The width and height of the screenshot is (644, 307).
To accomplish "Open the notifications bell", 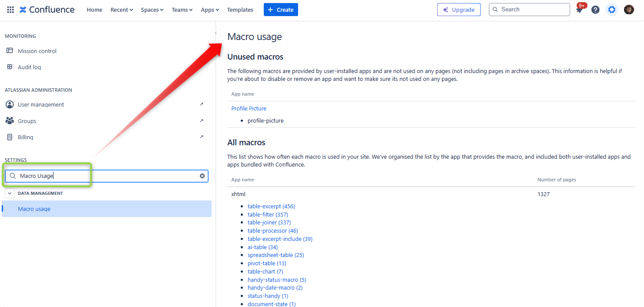I will pyautogui.click(x=579, y=10).
